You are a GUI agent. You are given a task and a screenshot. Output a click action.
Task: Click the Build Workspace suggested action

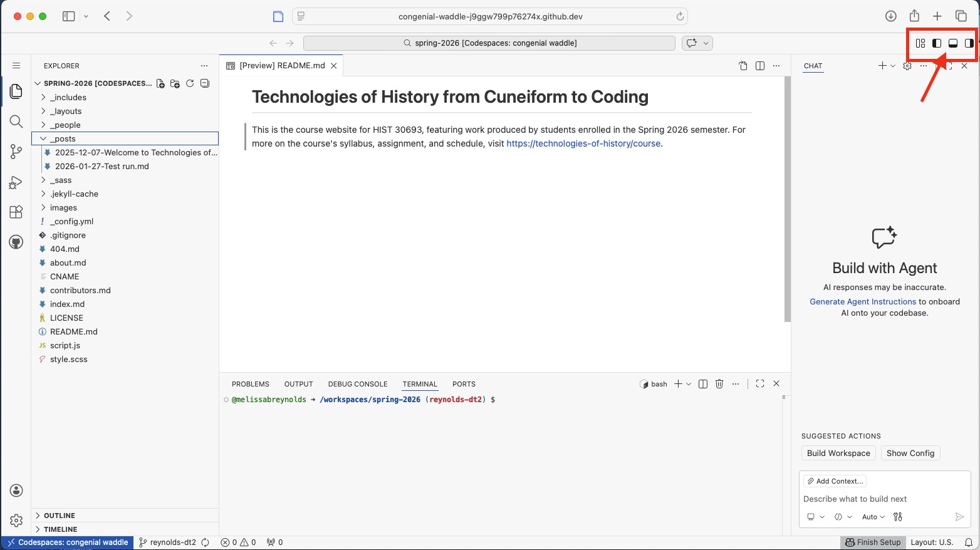[x=838, y=453]
